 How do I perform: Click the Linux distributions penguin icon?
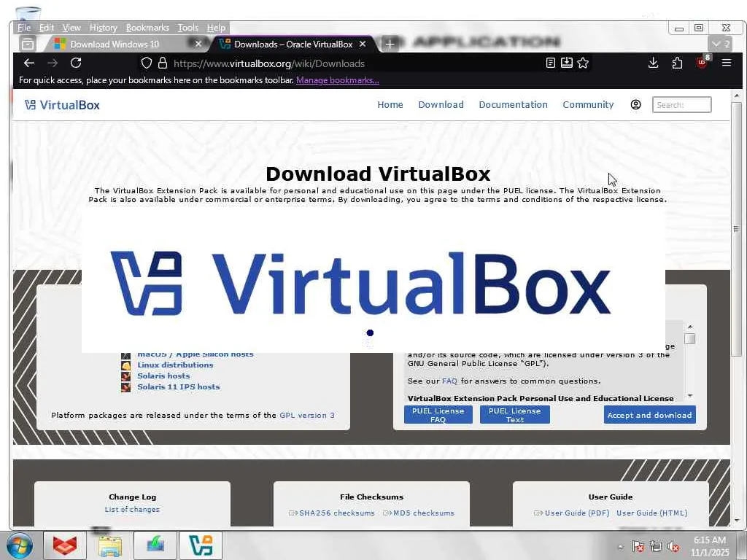point(125,365)
